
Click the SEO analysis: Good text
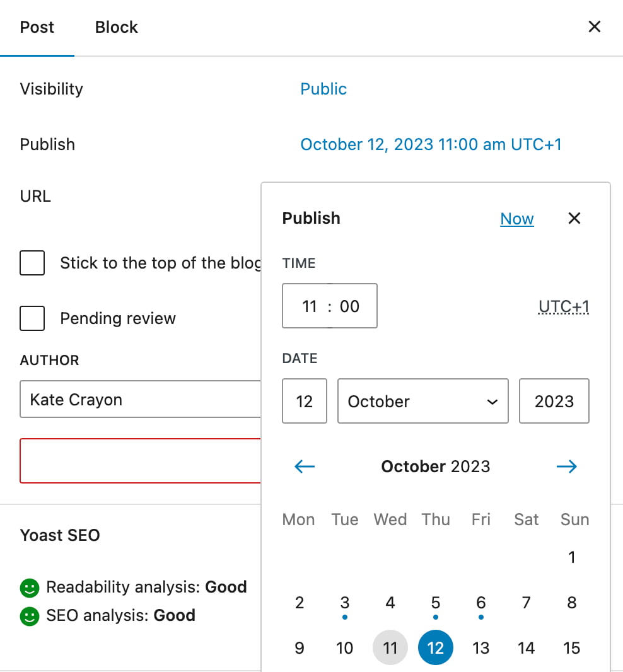point(121,615)
